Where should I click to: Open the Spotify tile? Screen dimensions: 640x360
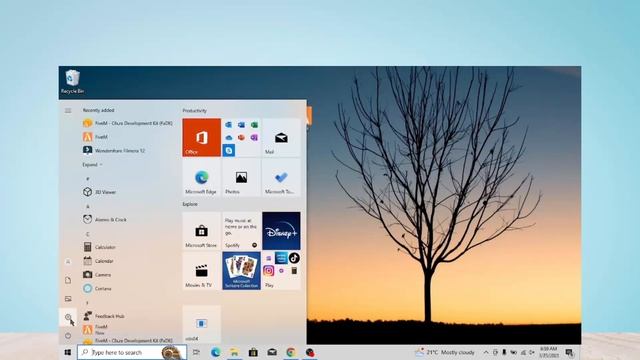pos(241,231)
